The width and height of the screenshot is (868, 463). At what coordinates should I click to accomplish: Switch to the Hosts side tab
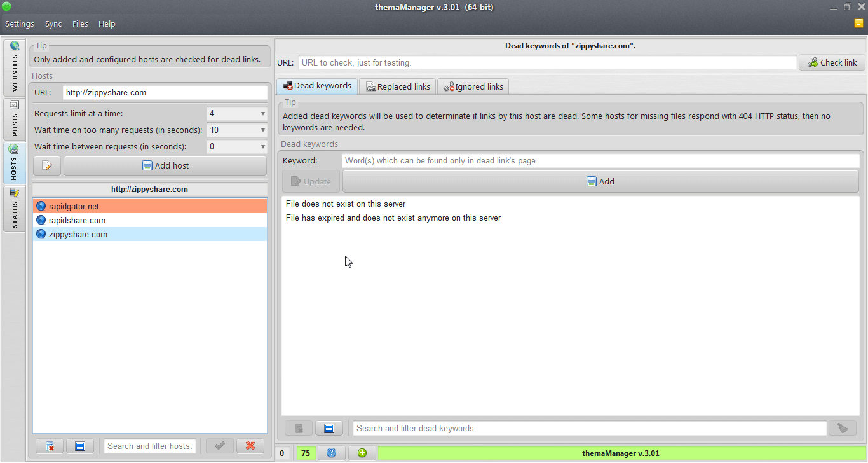14,163
